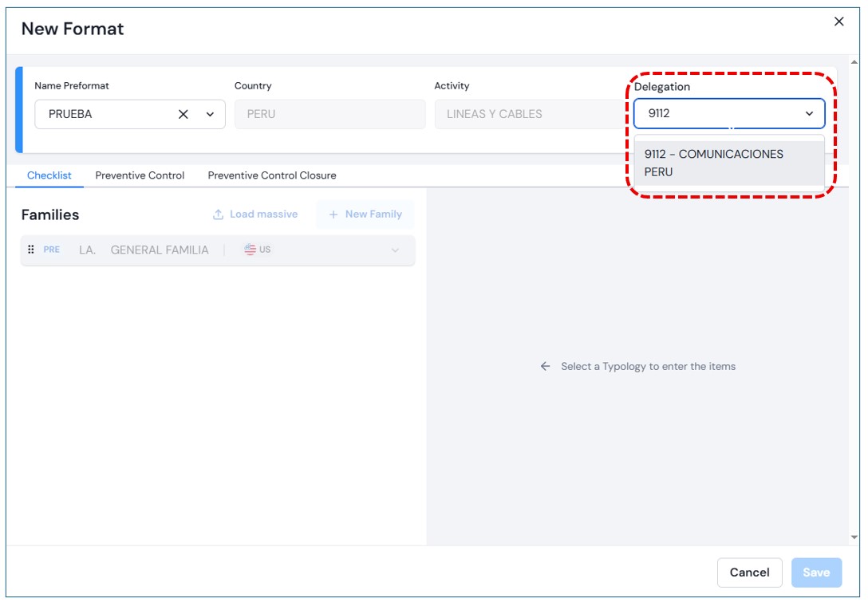This screenshot has height=606, width=868.
Task: Expand the GENERAL FAMILIA family row
Action: [395, 250]
